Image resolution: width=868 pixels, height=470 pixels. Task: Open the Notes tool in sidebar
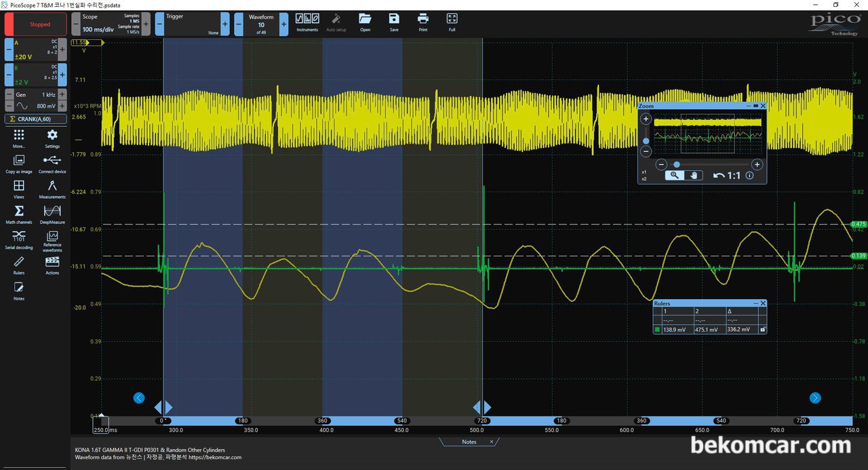coord(19,290)
